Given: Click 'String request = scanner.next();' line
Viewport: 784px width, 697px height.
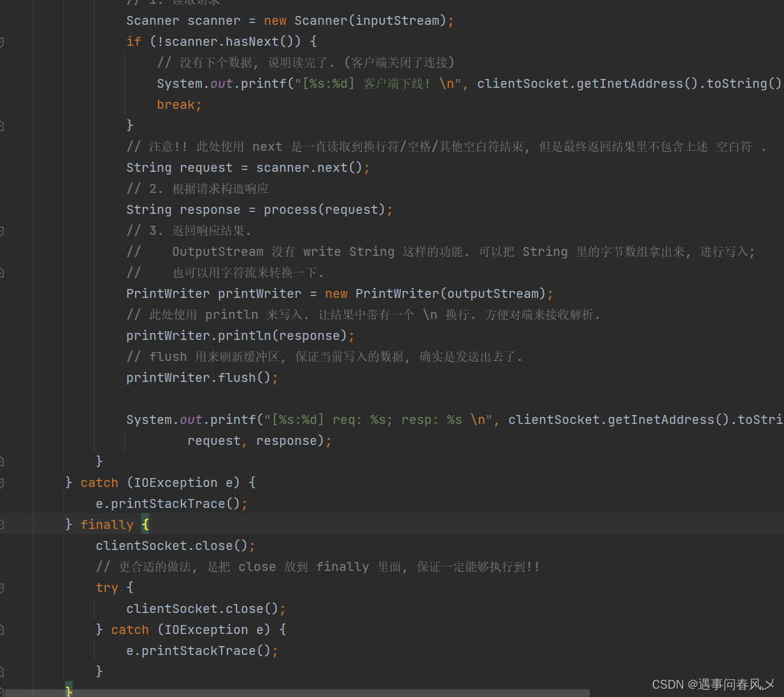Looking at the screenshot, I should pos(248,168).
